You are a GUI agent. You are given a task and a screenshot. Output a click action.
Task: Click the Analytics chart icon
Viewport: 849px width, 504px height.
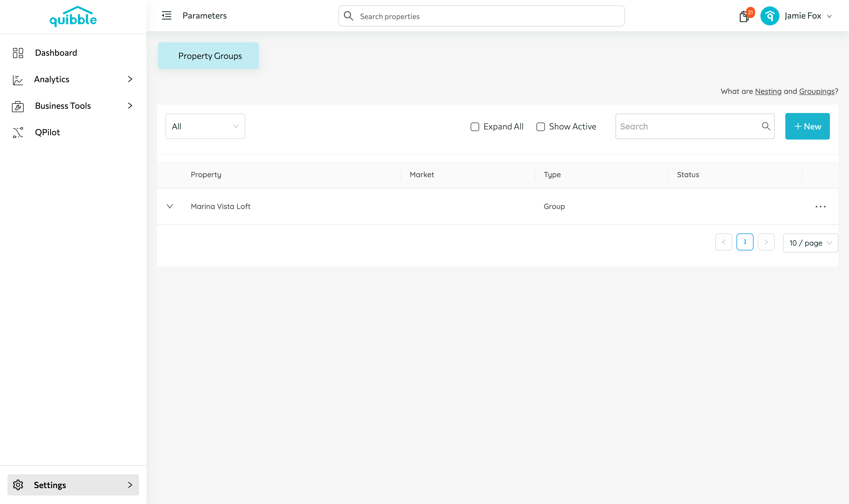coord(18,80)
